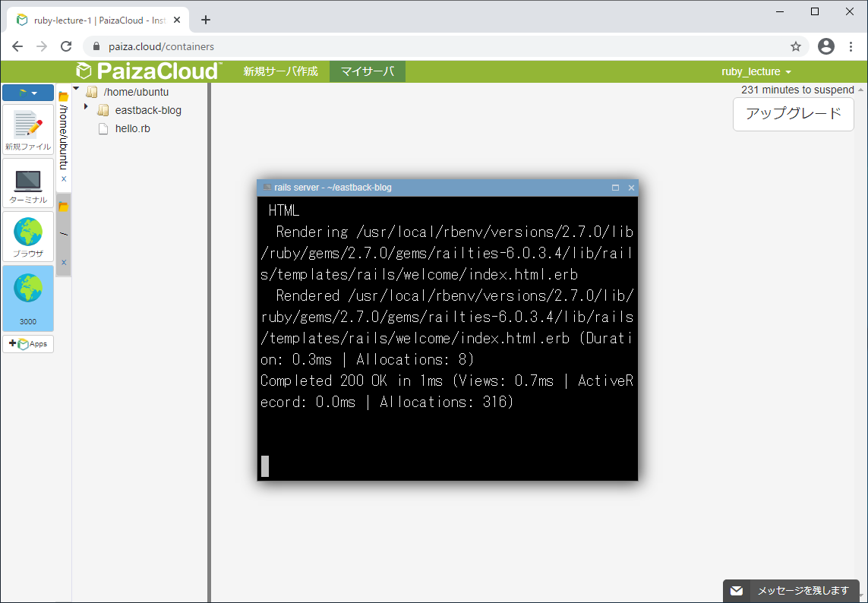Viewport: 868px width, 603px height.
Task: Open the port 3000 globe icon
Action: (27, 298)
